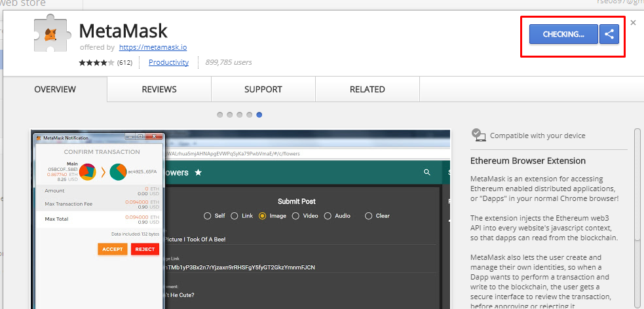Screen dimensions: 644x309
Task: Open the Productivity category link
Action: pos(168,62)
